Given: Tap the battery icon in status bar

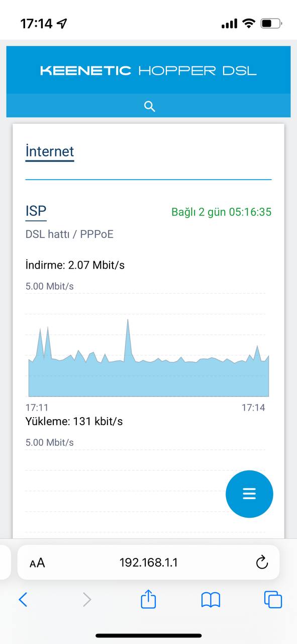Looking at the screenshot, I should click(271, 23).
